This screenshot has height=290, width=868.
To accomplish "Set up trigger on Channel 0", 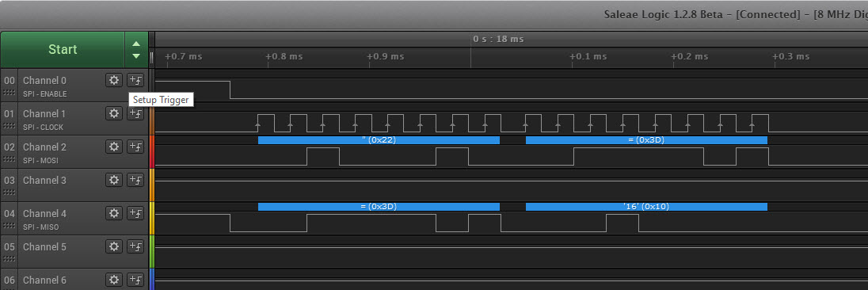I will (135, 80).
